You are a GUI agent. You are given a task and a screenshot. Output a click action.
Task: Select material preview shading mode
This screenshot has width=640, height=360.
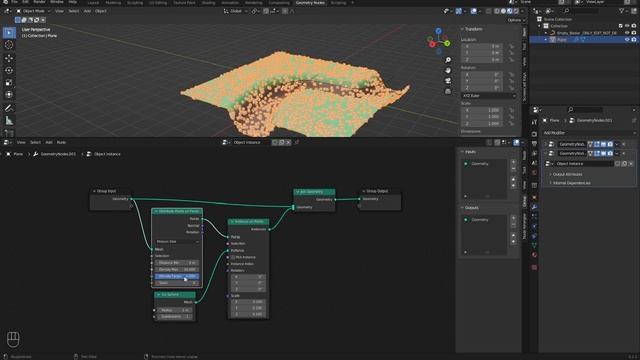pos(510,11)
